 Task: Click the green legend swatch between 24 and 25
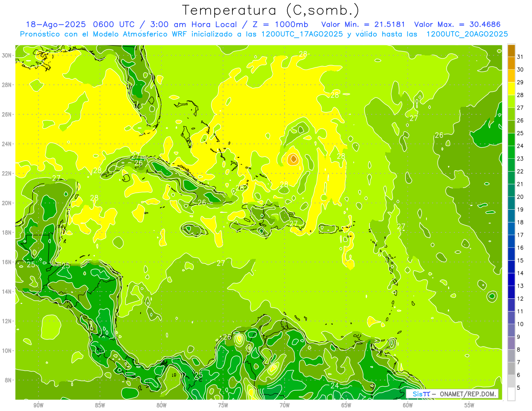click(511, 140)
